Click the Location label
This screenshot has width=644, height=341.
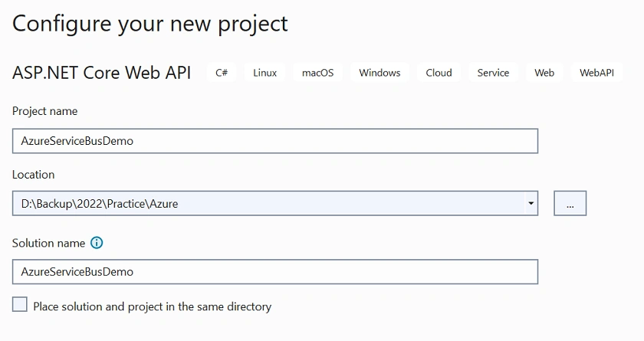click(x=33, y=175)
